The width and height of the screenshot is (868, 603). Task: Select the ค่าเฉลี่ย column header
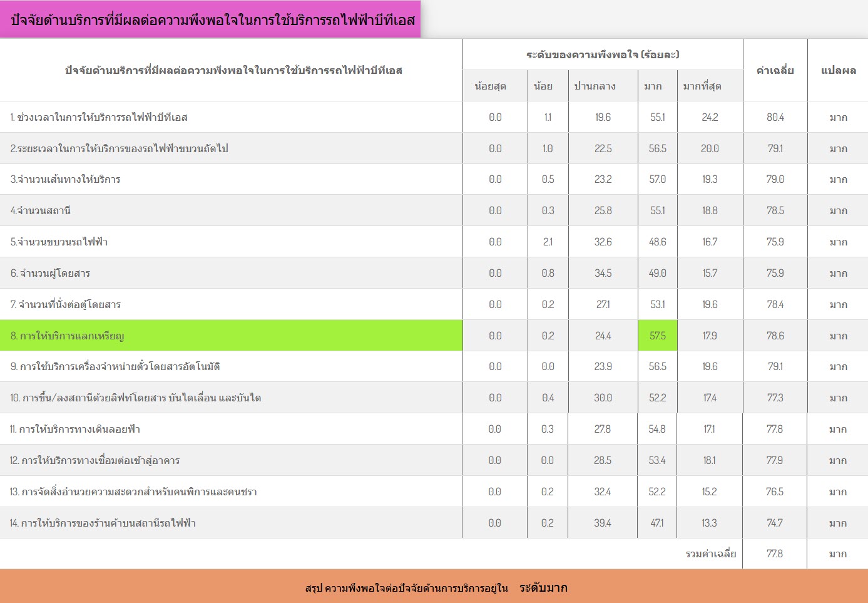coord(775,70)
